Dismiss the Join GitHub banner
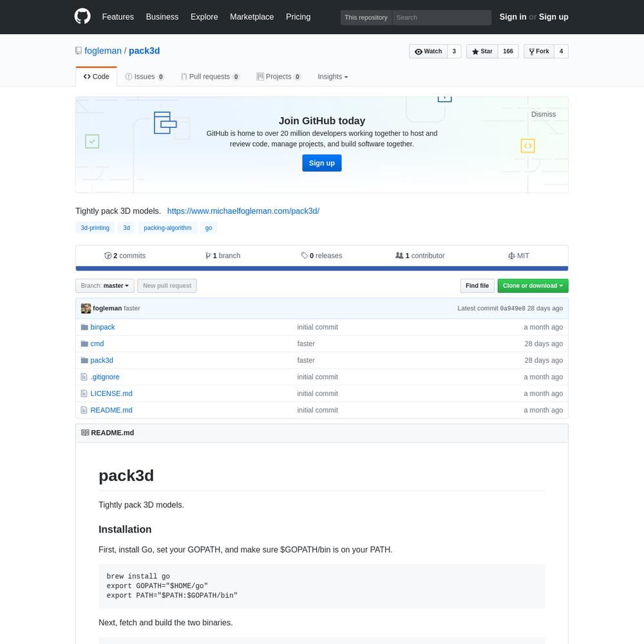This screenshot has width=644, height=644. [543, 114]
